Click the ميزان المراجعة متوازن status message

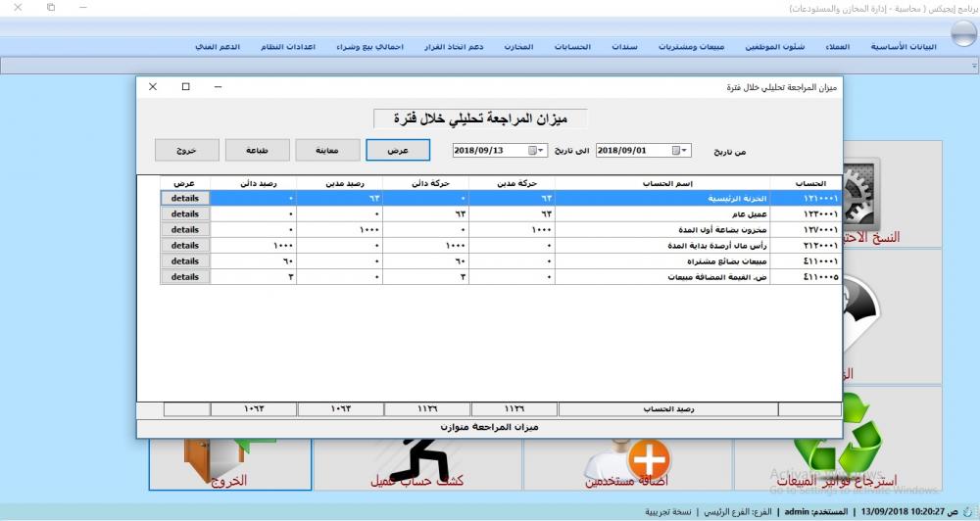coord(489,427)
